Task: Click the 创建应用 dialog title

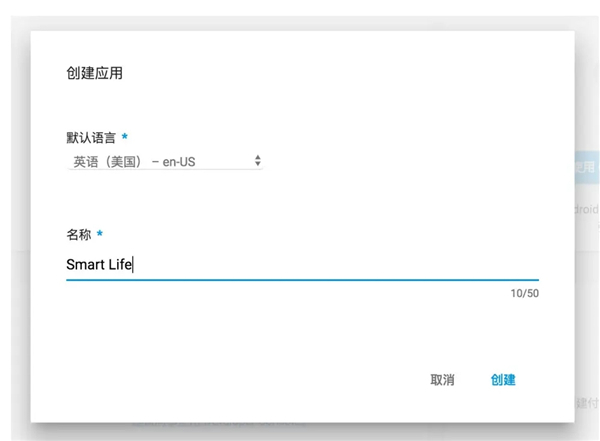Action: pos(94,73)
